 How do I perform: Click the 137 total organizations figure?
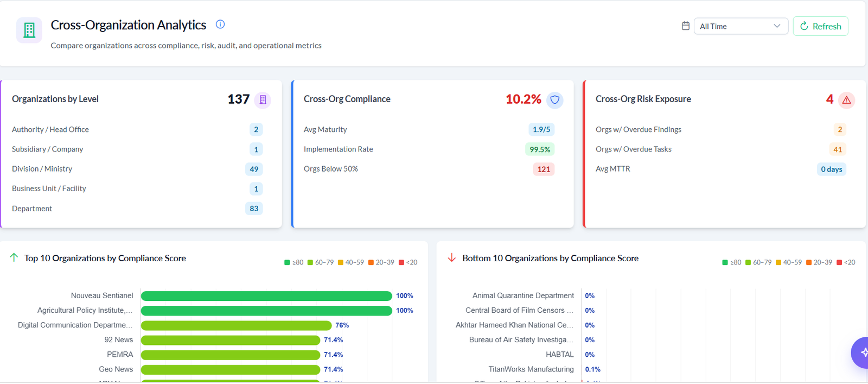pyautogui.click(x=239, y=99)
